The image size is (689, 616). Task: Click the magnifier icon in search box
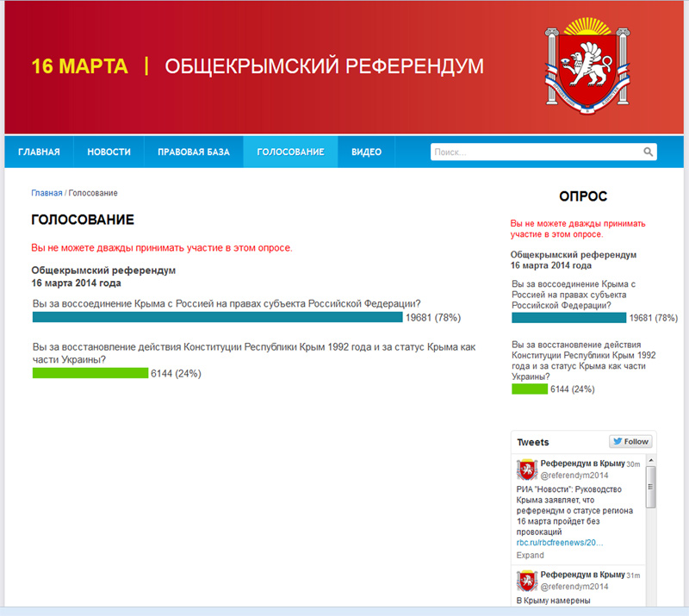point(648,152)
